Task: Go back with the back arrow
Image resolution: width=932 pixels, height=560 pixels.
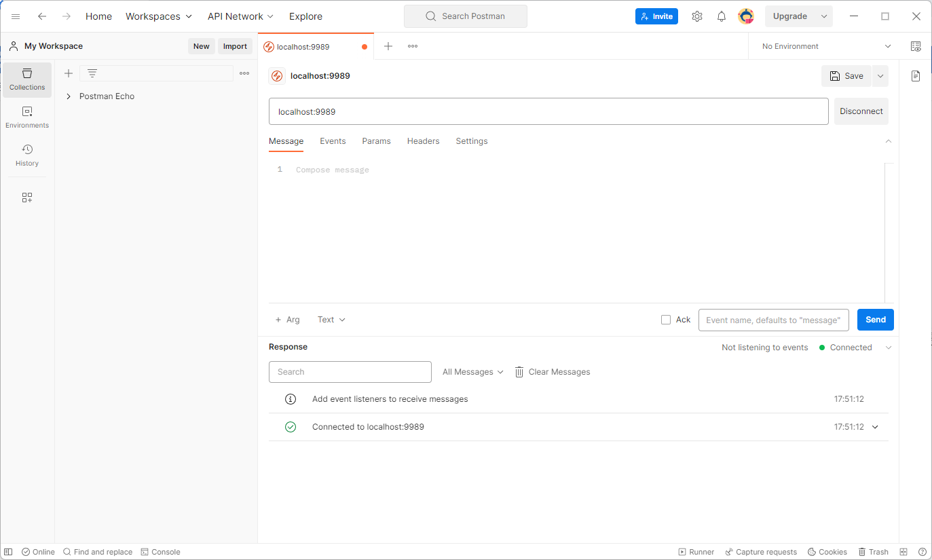Action: 42,16
